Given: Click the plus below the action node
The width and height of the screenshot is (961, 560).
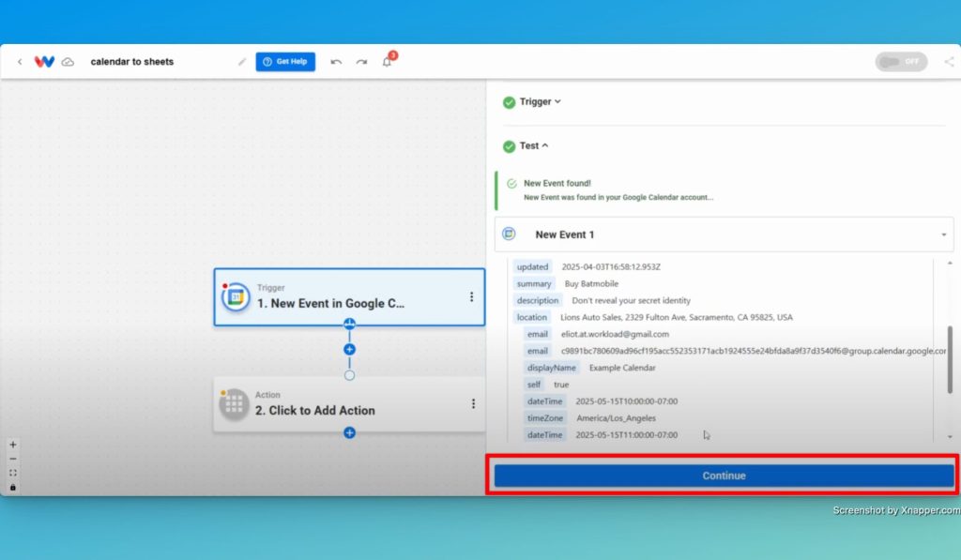Looking at the screenshot, I should point(349,432).
